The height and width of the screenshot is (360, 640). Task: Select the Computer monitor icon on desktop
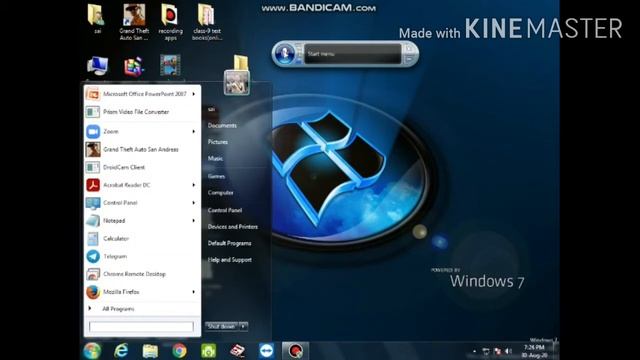pyautogui.click(x=97, y=66)
